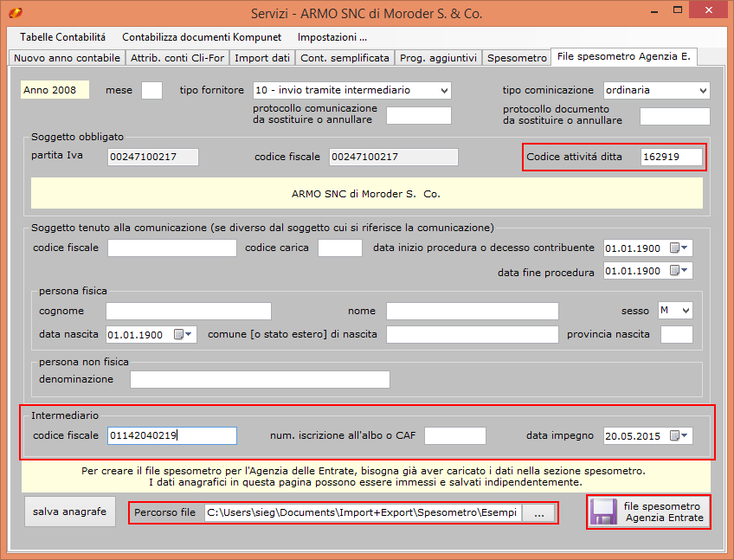Open calendar for data inizio procedura
734x560 pixels.
pyautogui.click(x=681, y=248)
